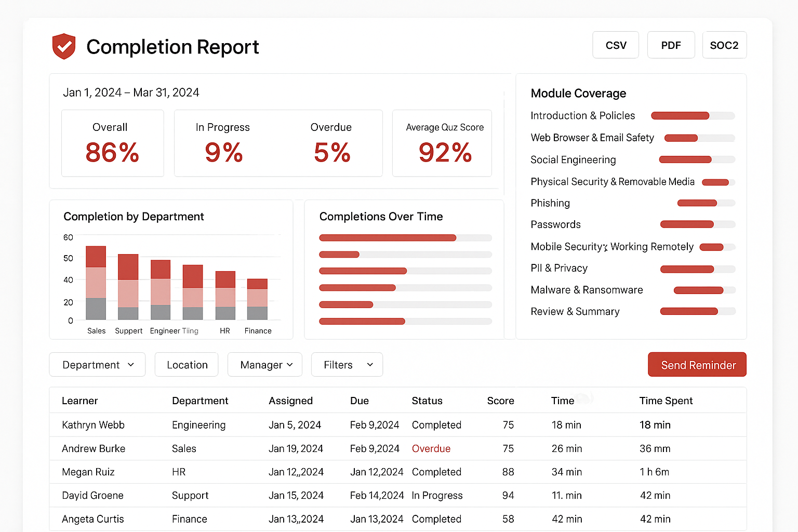Select the Phishing module progress bar
Screen dimensions: 798x532
(x=706, y=203)
